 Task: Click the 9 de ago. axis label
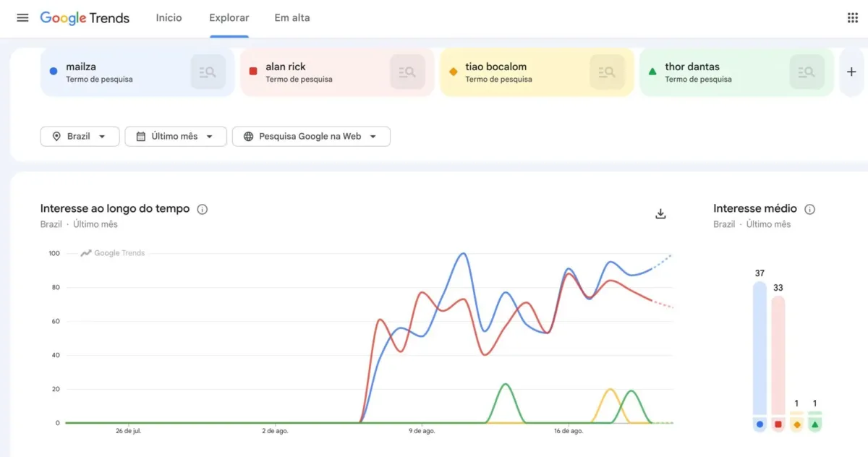pyautogui.click(x=422, y=431)
